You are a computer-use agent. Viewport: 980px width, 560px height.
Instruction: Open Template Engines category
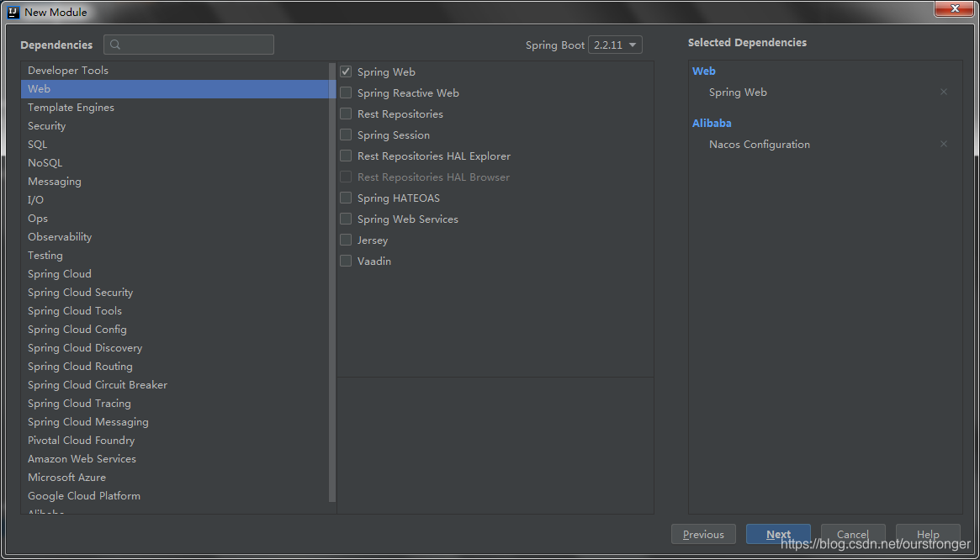pos(176,108)
